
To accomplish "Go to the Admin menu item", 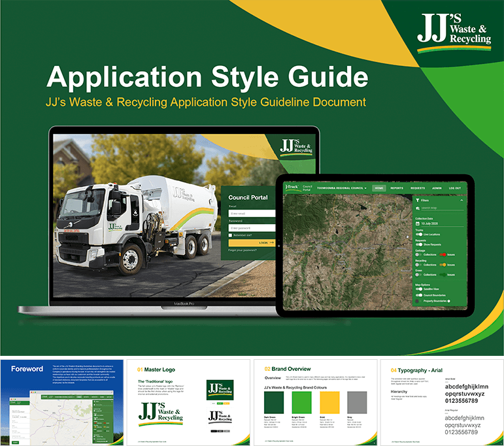I will (437, 188).
